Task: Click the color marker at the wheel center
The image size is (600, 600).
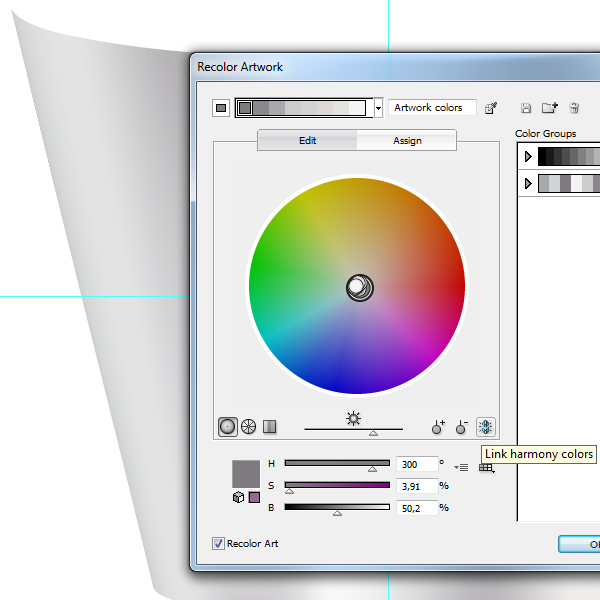Action: coord(359,287)
